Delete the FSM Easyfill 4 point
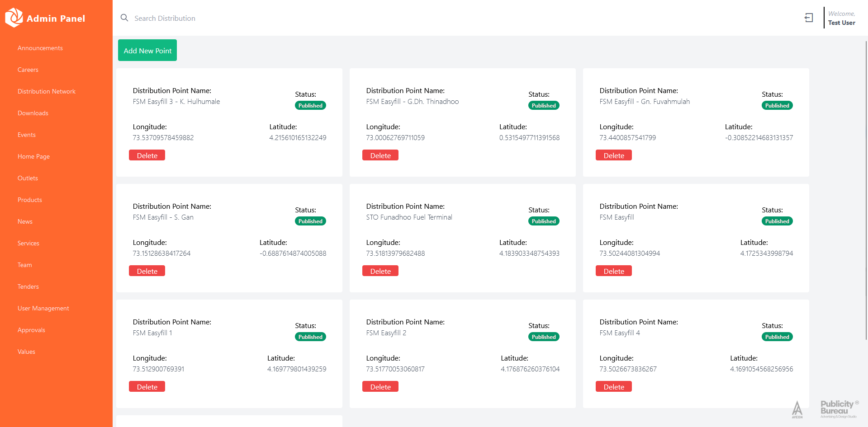The height and width of the screenshot is (427, 868). click(614, 387)
